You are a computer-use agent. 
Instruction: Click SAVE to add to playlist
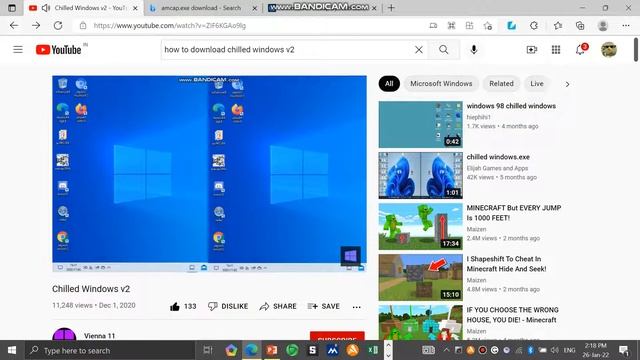pos(324,307)
